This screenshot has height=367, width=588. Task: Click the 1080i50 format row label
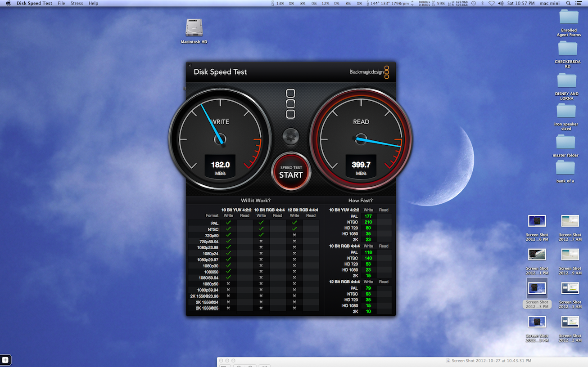(211, 272)
